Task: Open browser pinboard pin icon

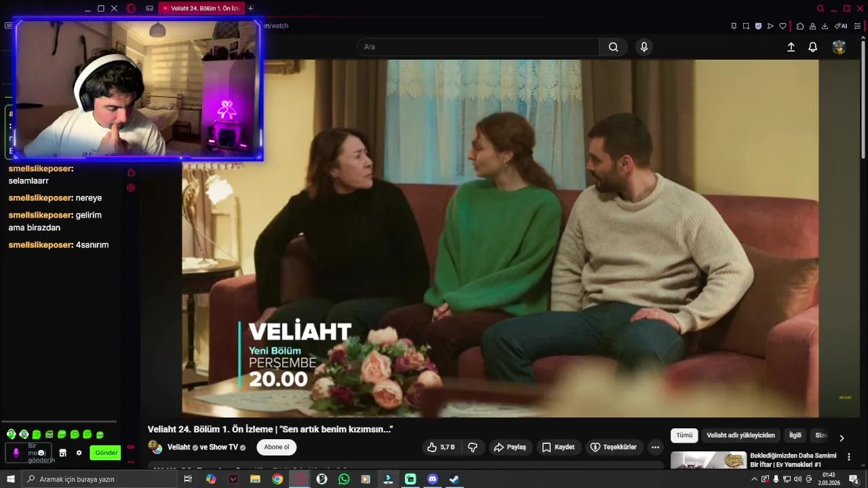Action: [734, 26]
